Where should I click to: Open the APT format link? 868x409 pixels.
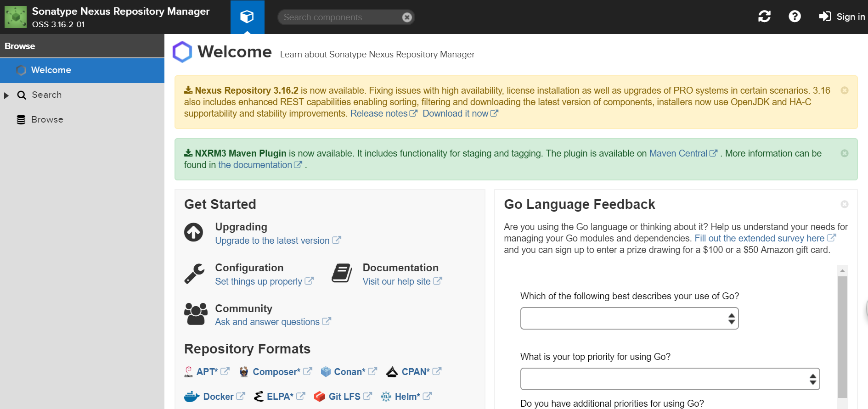coord(207,372)
